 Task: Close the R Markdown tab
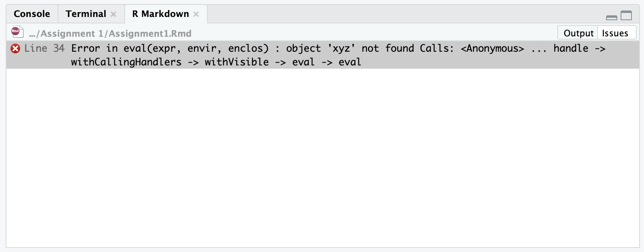point(196,14)
